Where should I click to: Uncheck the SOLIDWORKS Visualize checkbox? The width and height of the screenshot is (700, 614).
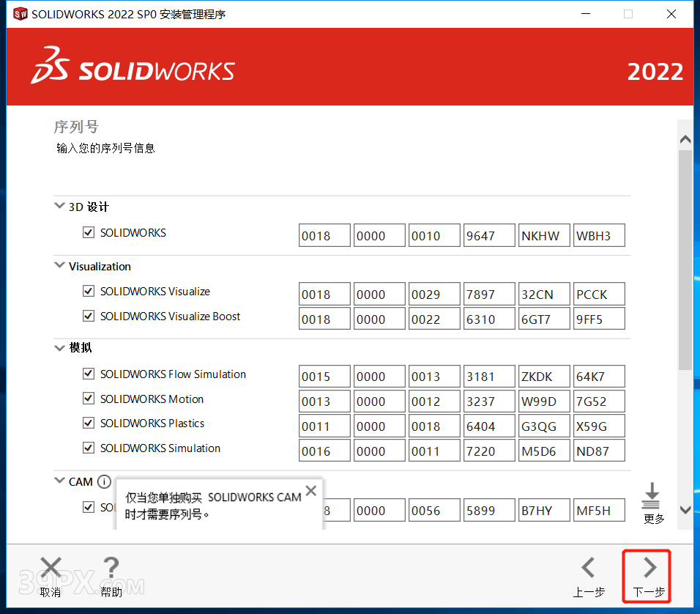(x=89, y=292)
